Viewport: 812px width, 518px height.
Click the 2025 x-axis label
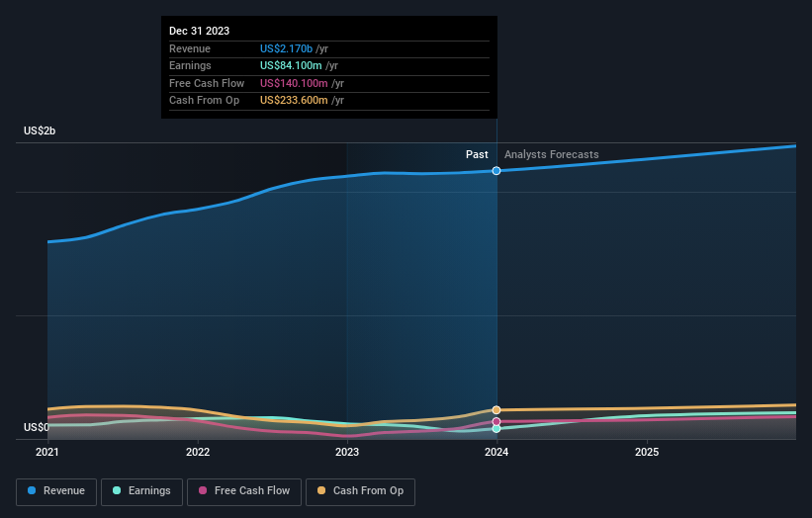pos(647,452)
